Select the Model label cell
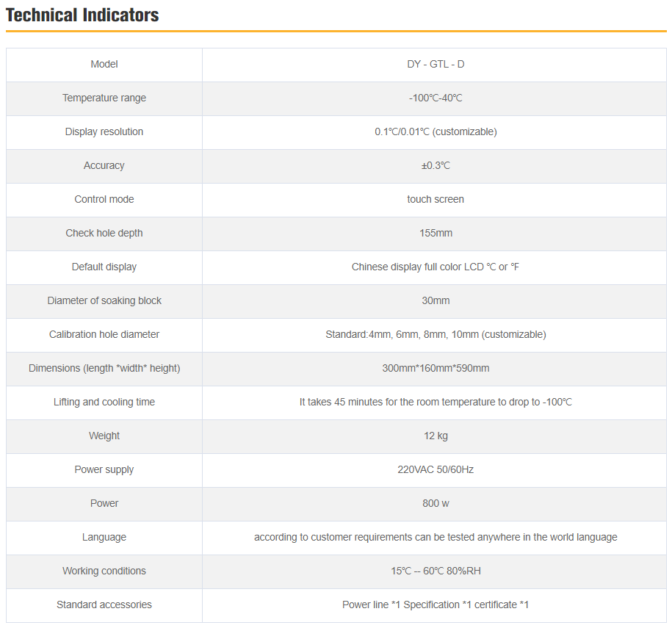This screenshot has width=672, height=628. pos(104,65)
